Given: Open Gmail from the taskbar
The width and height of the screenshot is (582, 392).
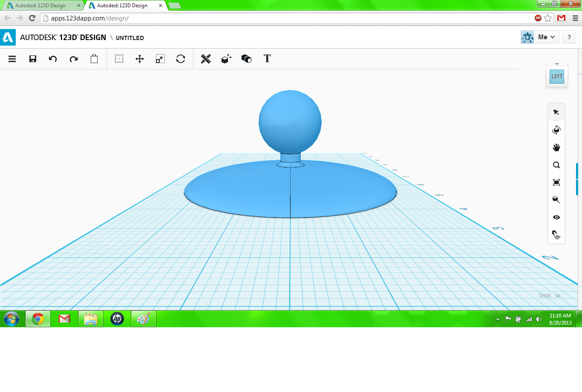Looking at the screenshot, I should (x=64, y=319).
